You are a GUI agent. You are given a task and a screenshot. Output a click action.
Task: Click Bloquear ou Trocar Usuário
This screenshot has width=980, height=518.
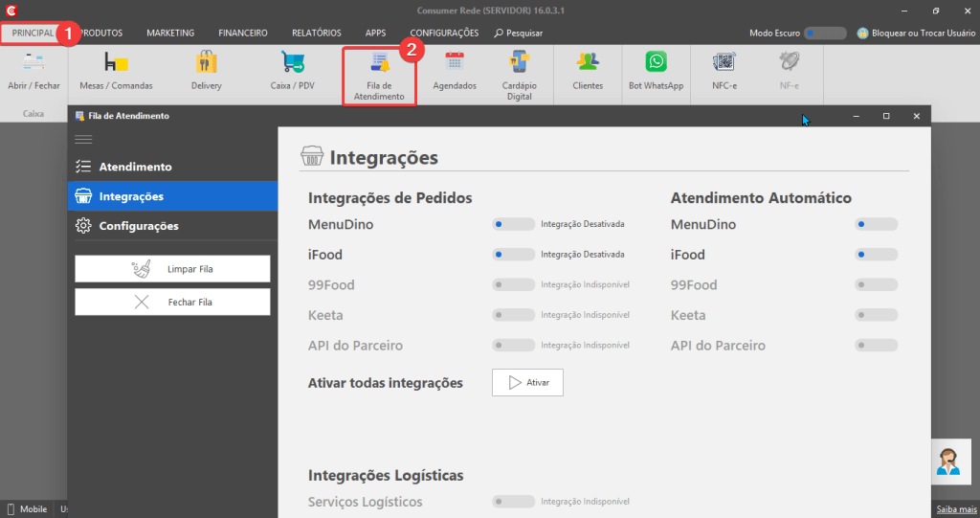916,34
